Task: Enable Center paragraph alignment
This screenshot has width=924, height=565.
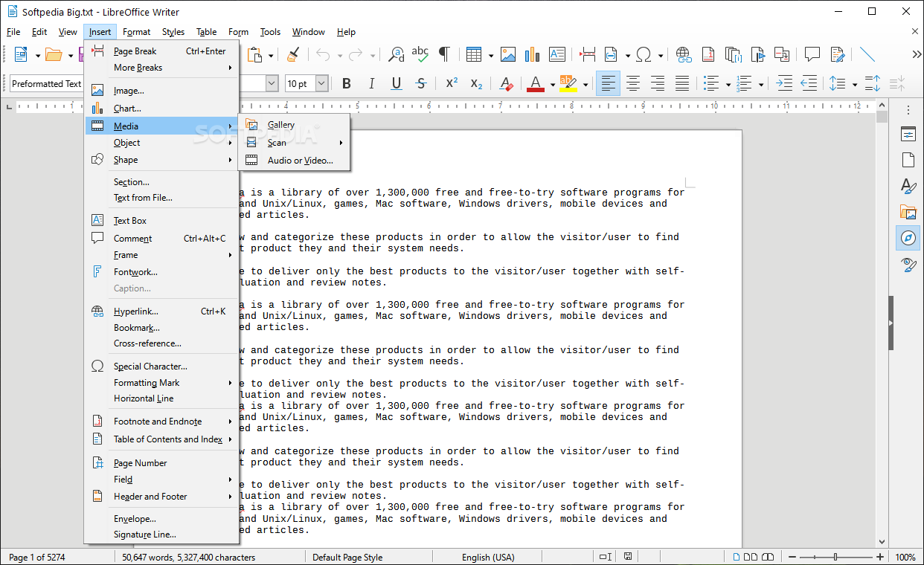Action: 633,84
